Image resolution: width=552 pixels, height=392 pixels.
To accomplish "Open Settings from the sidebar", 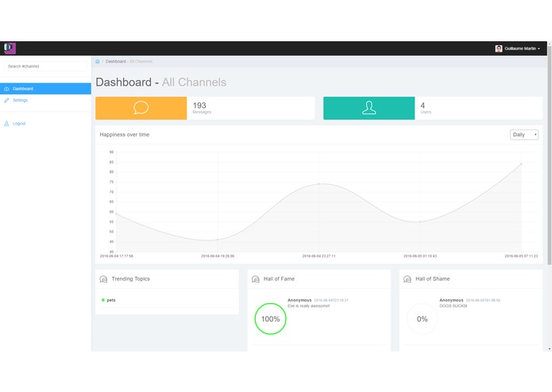I will click(20, 100).
